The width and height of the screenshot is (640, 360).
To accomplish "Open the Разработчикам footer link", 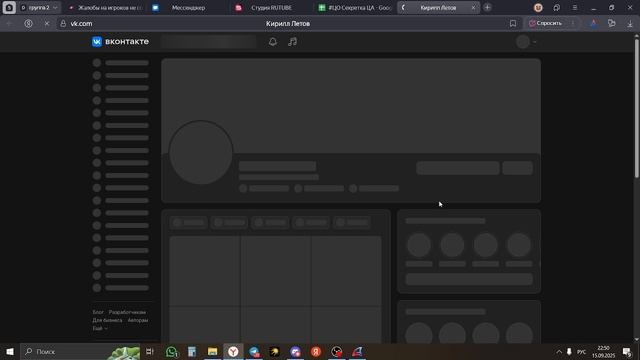I will (127, 312).
